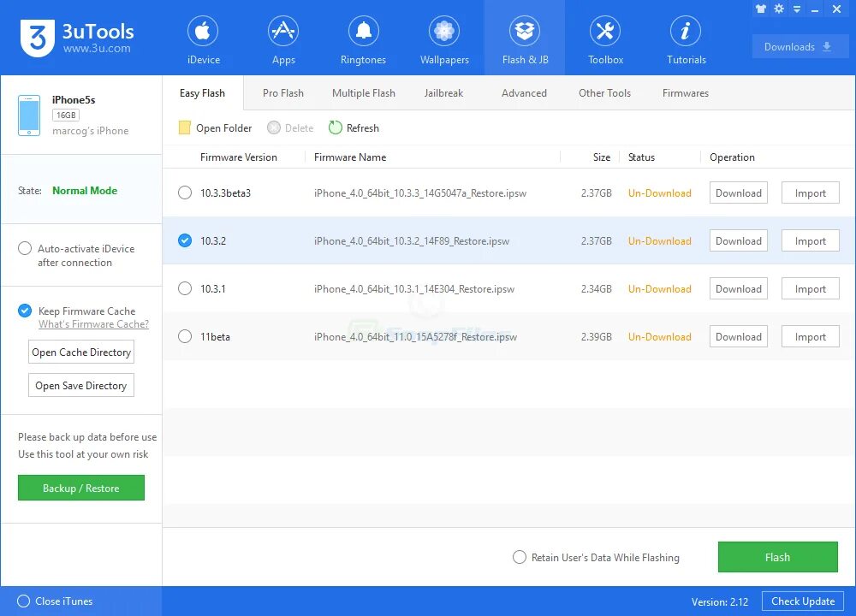856x616 pixels.
Task: Open the Wallpapers flower icon
Action: (x=443, y=31)
